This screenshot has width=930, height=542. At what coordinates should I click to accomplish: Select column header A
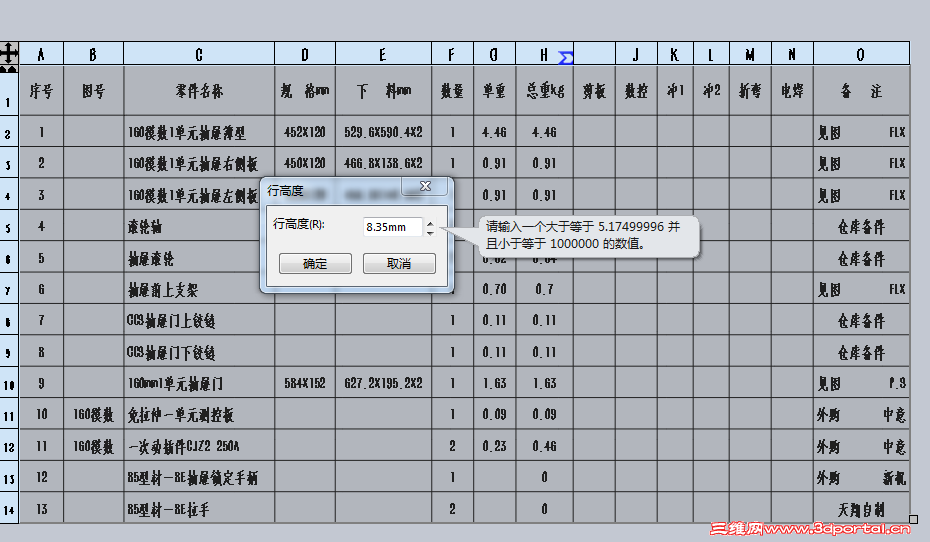click(x=41, y=54)
